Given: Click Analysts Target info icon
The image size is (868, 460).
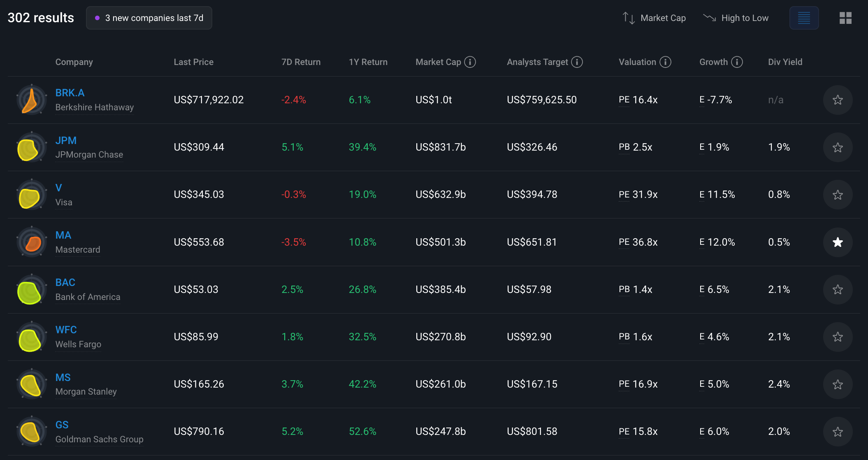Looking at the screenshot, I should pyautogui.click(x=577, y=62).
